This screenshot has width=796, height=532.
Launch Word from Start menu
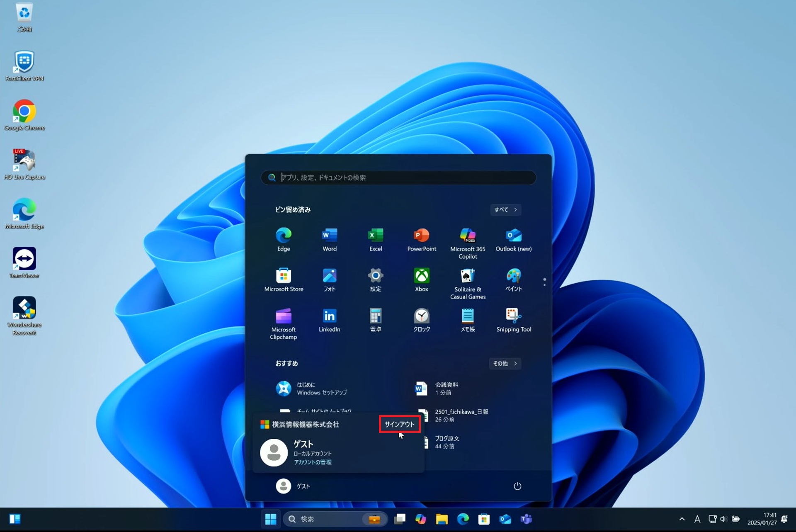coord(330,240)
